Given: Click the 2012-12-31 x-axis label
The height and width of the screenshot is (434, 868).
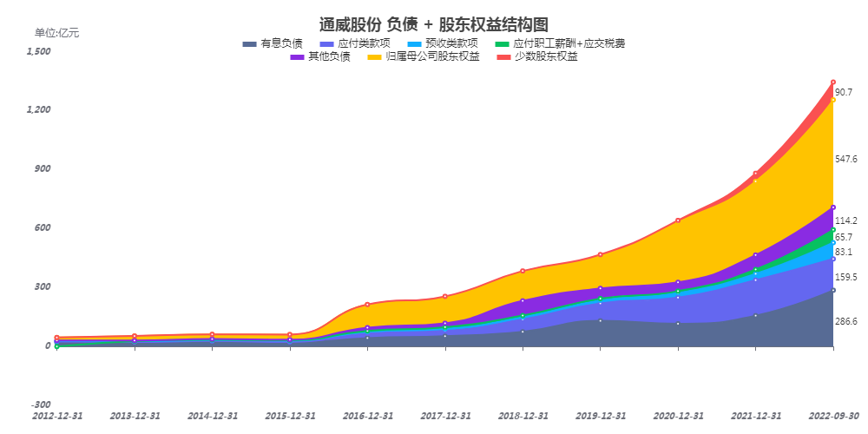Looking at the screenshot, I should click(57, 416).
